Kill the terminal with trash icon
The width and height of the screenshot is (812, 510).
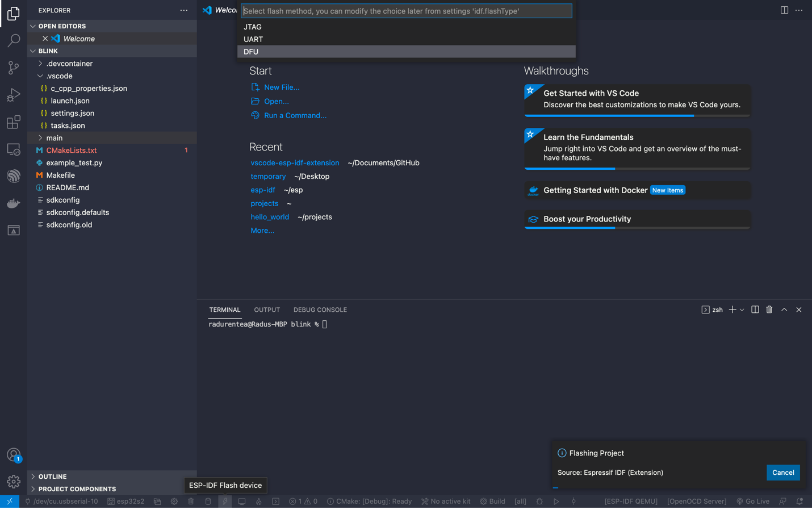tap(769, 310)
